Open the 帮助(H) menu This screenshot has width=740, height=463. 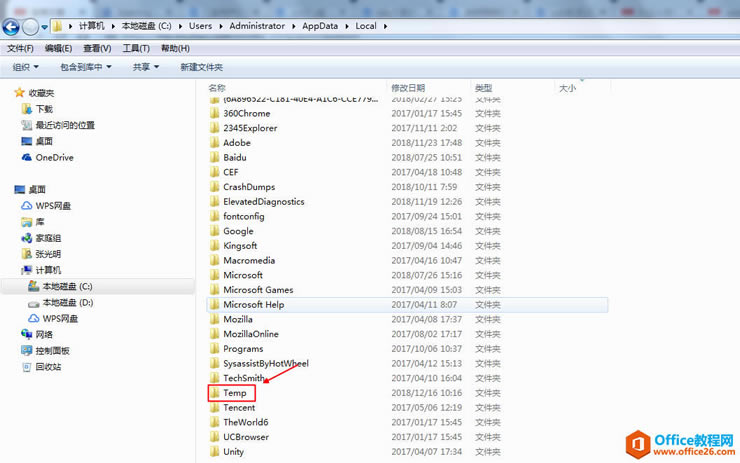(x=175, y=48)
